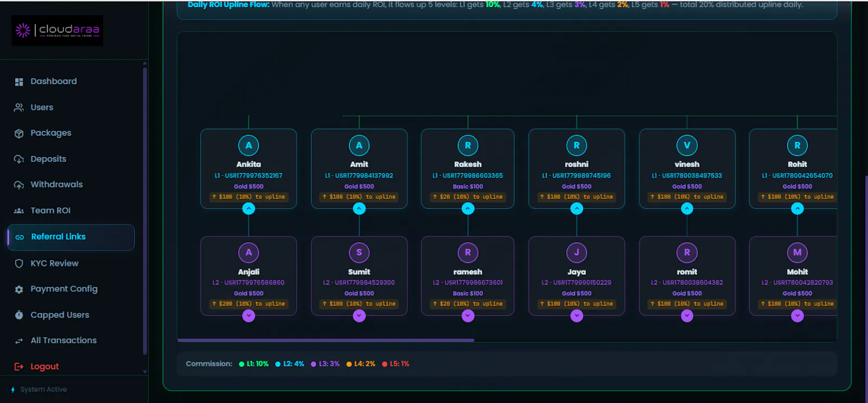Click Jaya's avatar circle

577,253
